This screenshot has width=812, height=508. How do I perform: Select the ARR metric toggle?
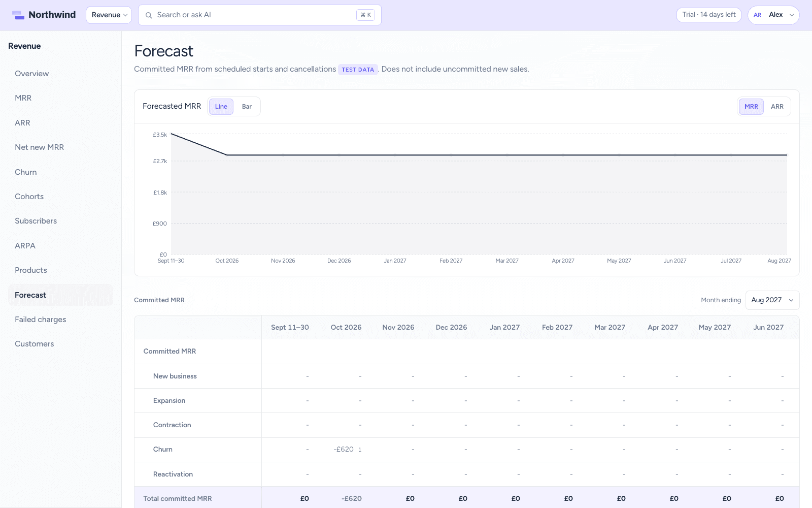pyautogui.click(x=777, y=107)
